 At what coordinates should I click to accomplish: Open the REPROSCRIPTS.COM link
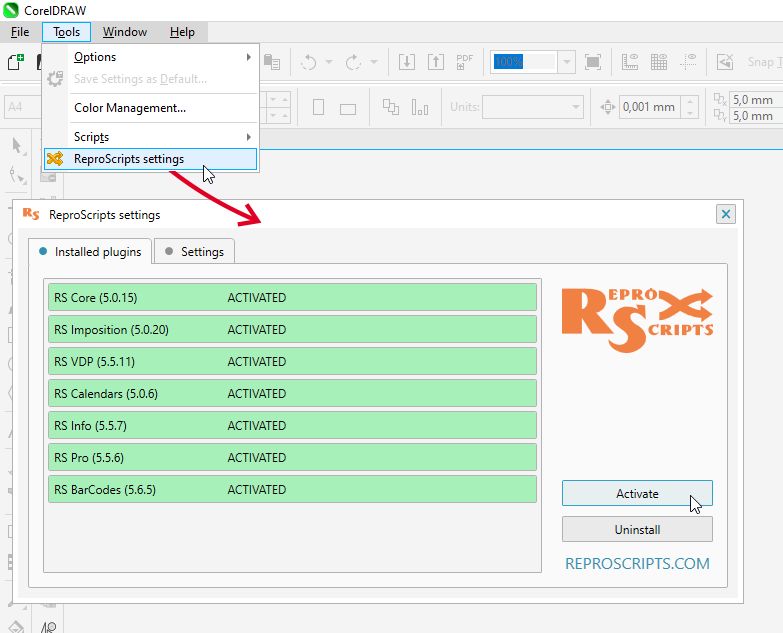637,563
